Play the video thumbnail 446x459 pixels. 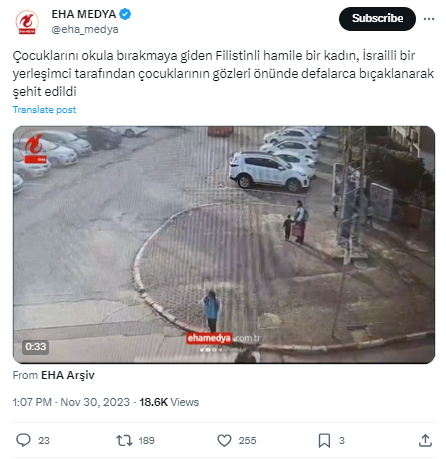(x=224, y=245)
